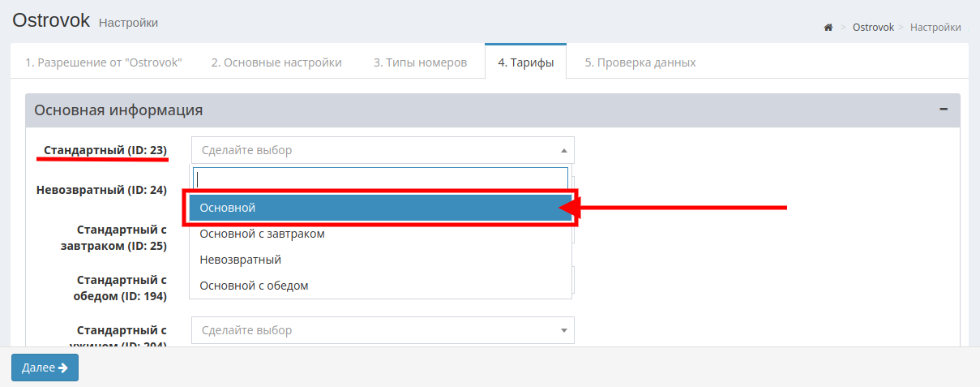
Task: Collapse the Основная информация panel with minus
Action: point(944,110)
